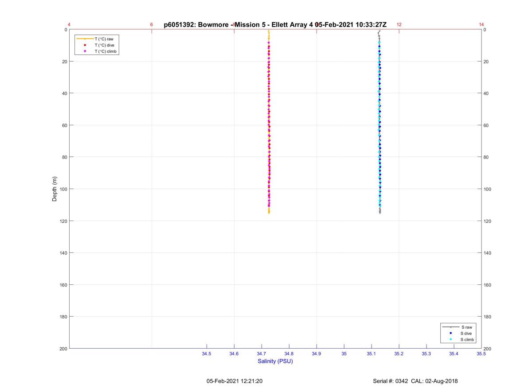Click the cyan dot marker for S climb
This screenshot has height=392, width=532.
pyautogui.click(x=450, y=340)
